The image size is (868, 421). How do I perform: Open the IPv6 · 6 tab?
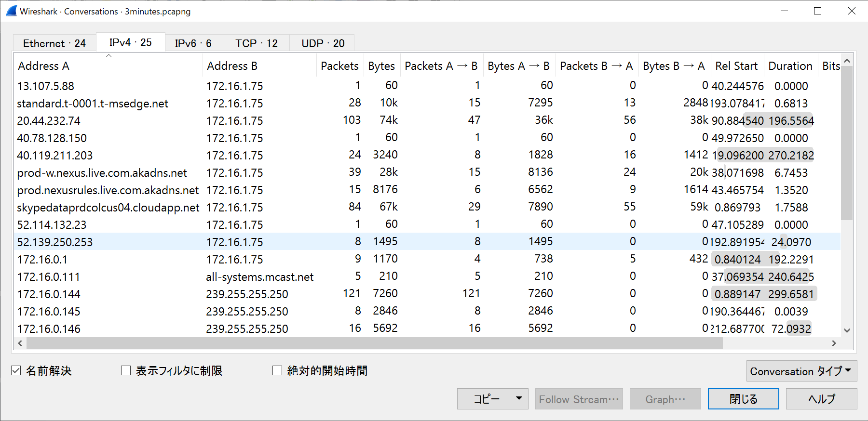tap(193, 43)
